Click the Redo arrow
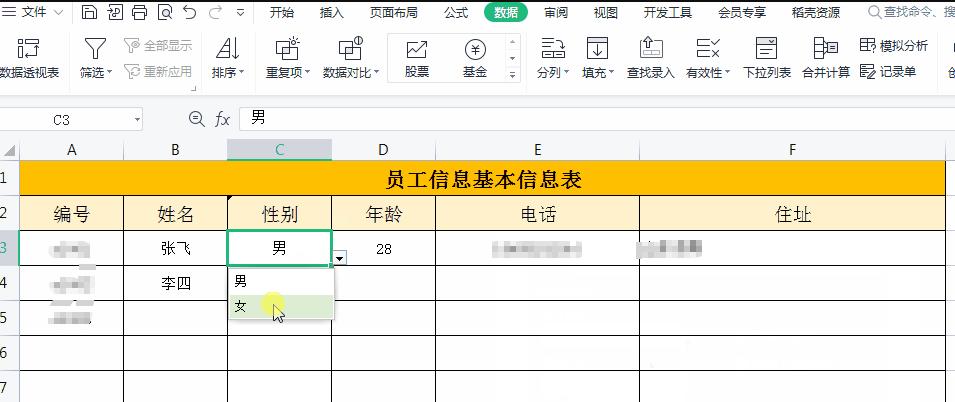955x402 pixels. [215, 12]
